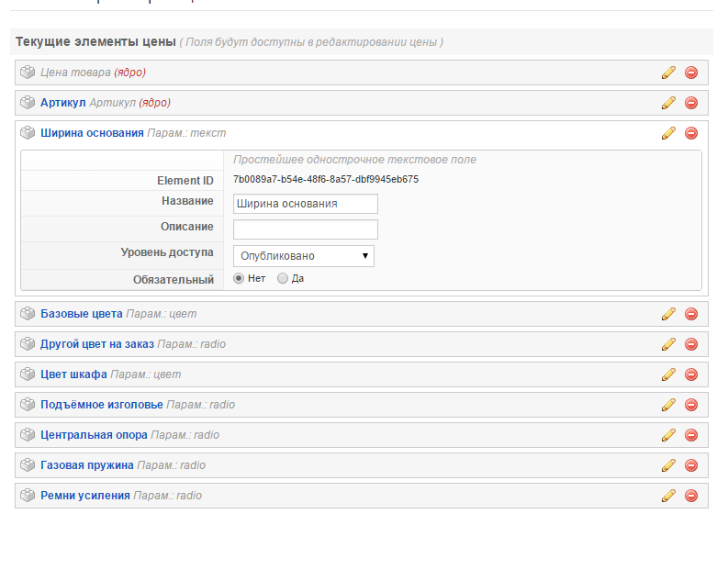Expand the Цвет шкафа element settings

pos(73,374)
